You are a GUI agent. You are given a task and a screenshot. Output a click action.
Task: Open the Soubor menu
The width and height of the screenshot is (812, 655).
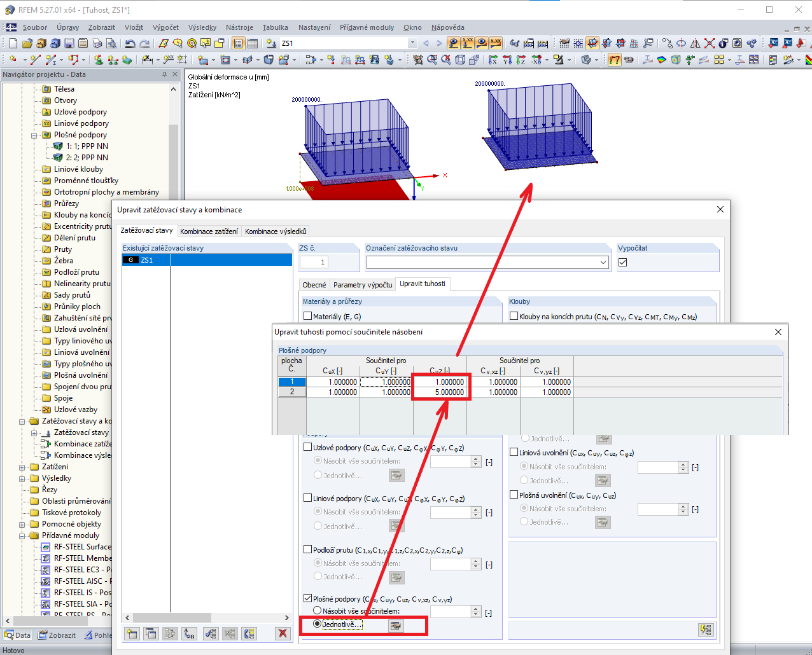coord(35,27)
